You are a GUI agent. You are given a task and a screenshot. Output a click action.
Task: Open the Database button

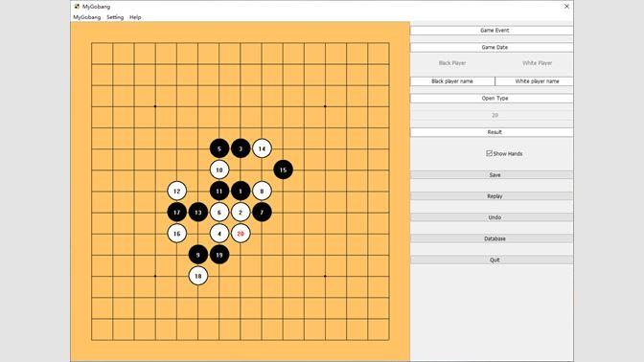coord(492,238)
